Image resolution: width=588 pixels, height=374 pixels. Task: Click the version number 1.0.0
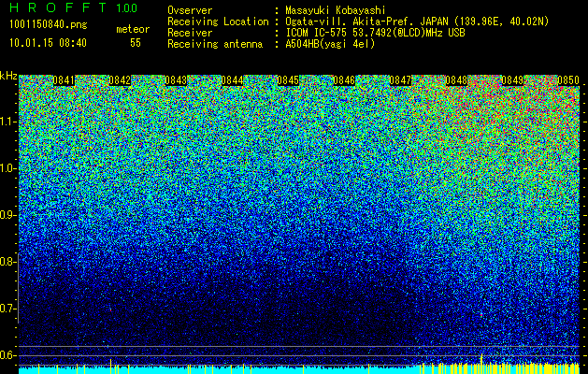(x=127, y=7)
